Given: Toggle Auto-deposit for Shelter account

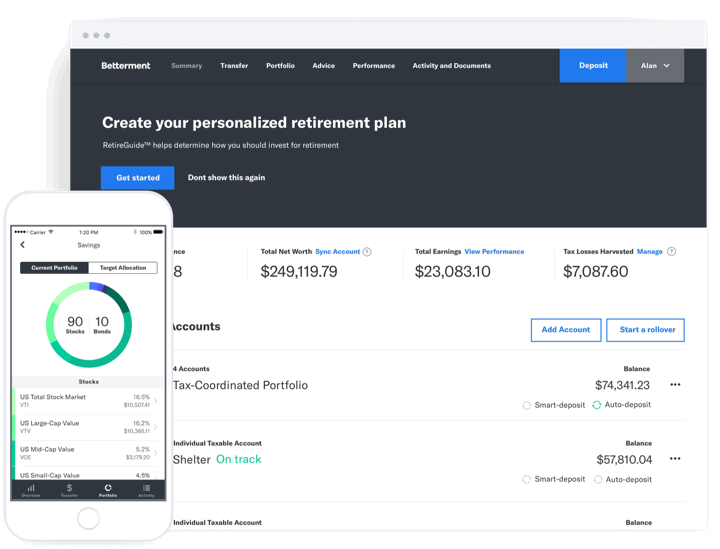Looking at the screenshot, I should pos(623,479).
